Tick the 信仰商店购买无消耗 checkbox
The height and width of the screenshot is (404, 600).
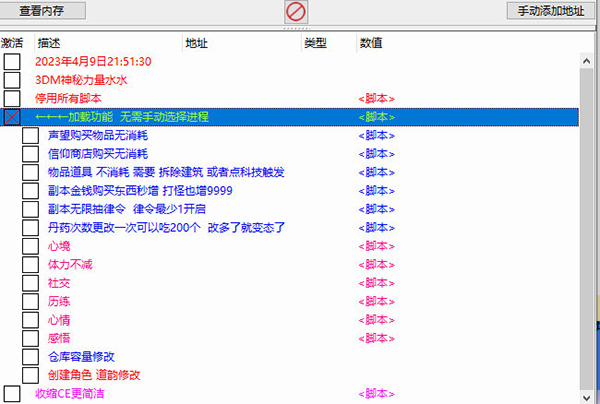(x=30, y=154)
